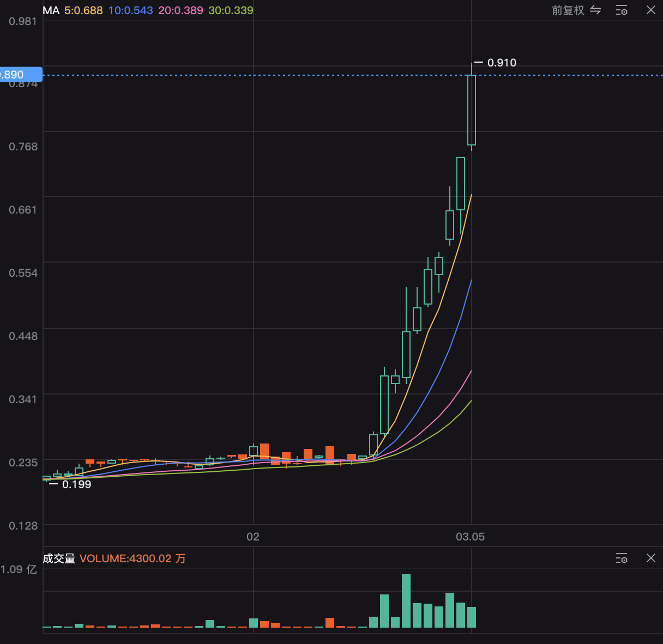Open the 前复权 price adjustment selector
The width and height of the screenshot is (663, 644).
coord(568,10)
